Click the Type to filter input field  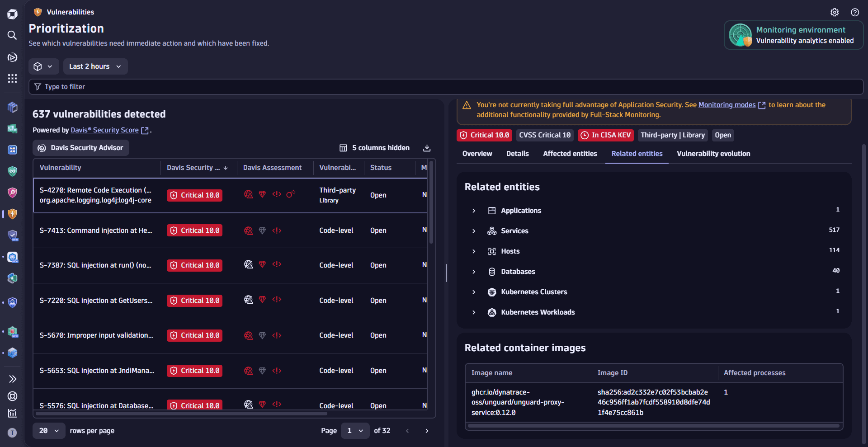pos(446,87)
